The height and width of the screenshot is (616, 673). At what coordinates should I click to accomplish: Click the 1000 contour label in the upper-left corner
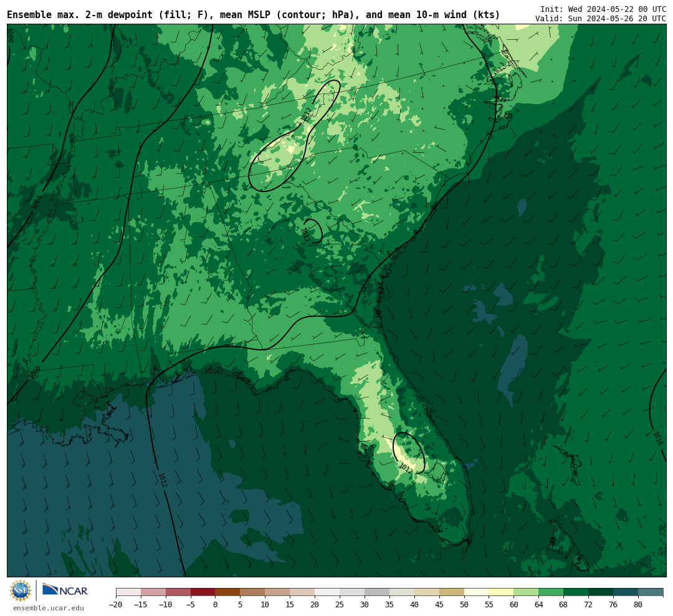pyautogui.click(x=11, y=36)
